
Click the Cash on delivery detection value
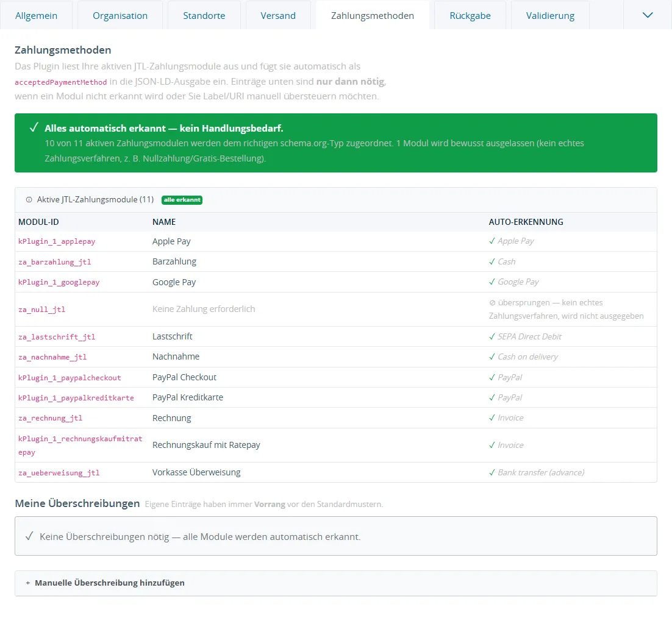527,357
